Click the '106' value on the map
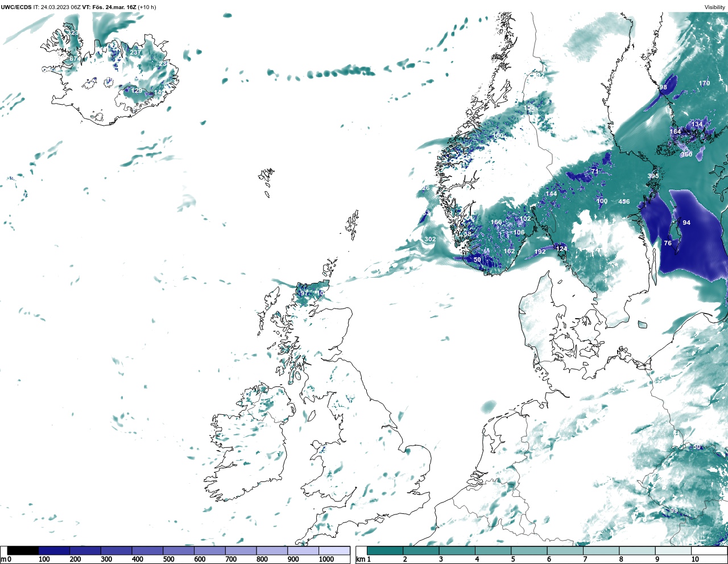Image resolution: width=728 pixels, height=564 pixels. click(519, 232)
